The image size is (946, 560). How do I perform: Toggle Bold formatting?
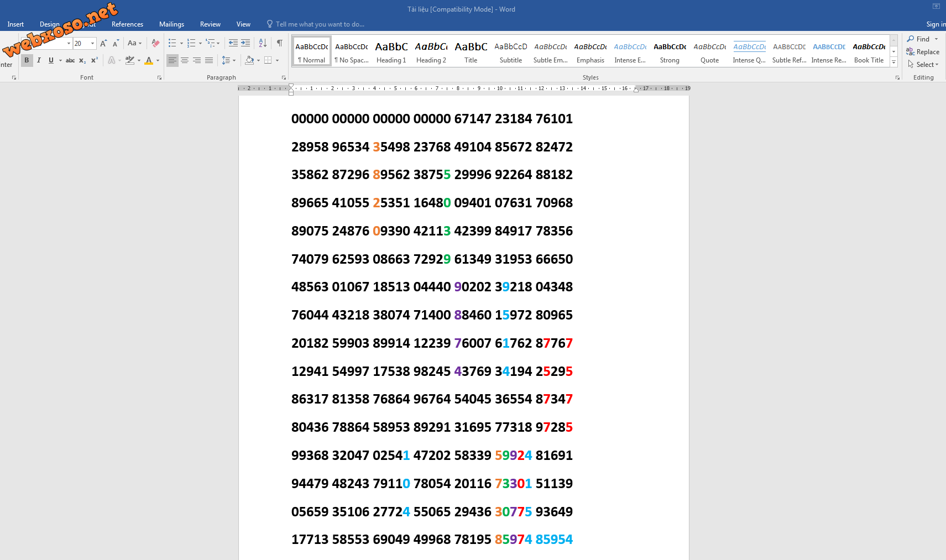coord(27,60)
